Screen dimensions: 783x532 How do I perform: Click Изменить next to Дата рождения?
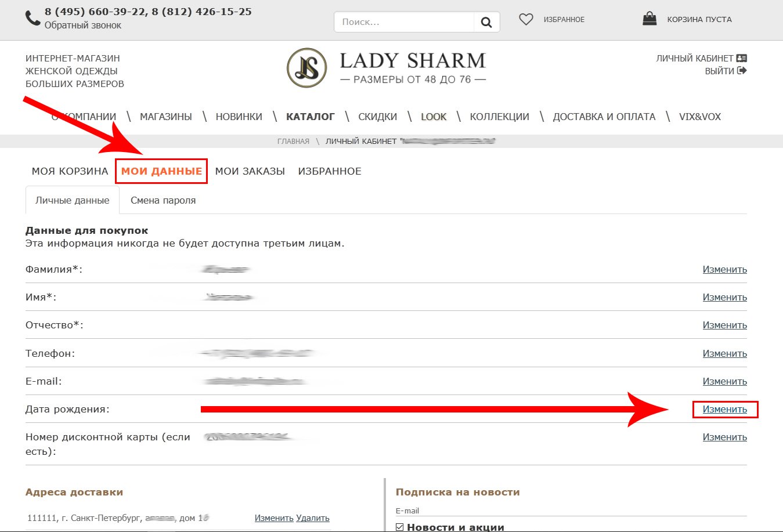coord(724,409)
